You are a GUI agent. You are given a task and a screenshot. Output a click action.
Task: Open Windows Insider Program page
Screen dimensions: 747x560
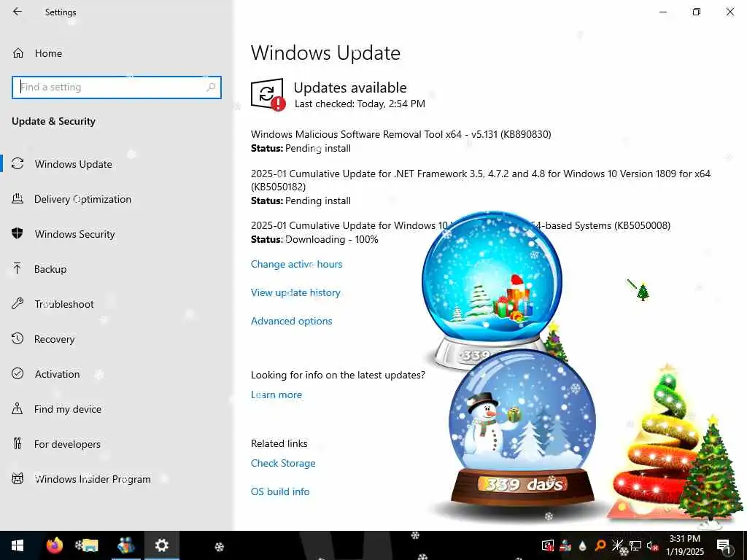[x=93, y=479]
